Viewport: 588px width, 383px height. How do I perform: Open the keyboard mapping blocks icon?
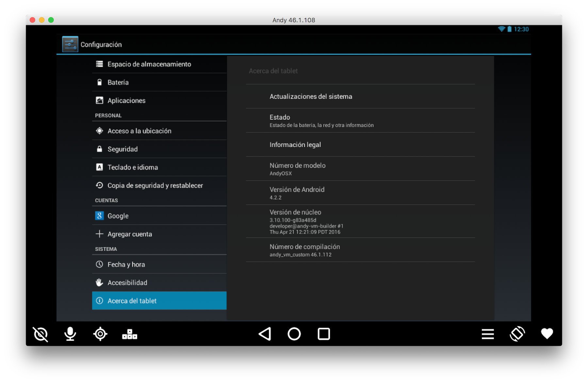point(130,334)
